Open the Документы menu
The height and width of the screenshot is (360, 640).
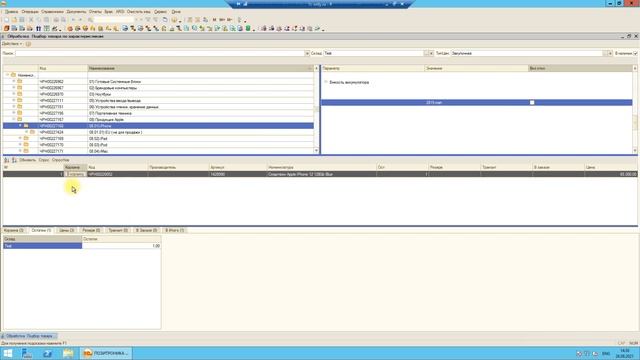click(x=76, y=12)
